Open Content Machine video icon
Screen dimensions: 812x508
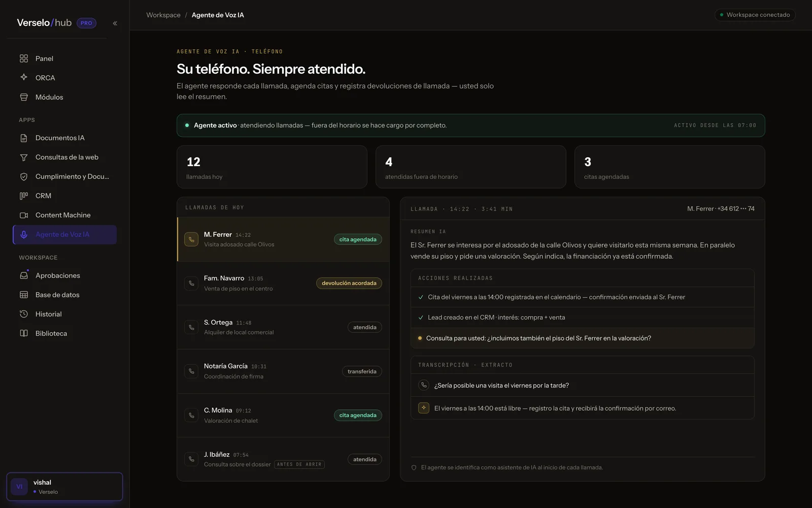(x=24, y=215)
